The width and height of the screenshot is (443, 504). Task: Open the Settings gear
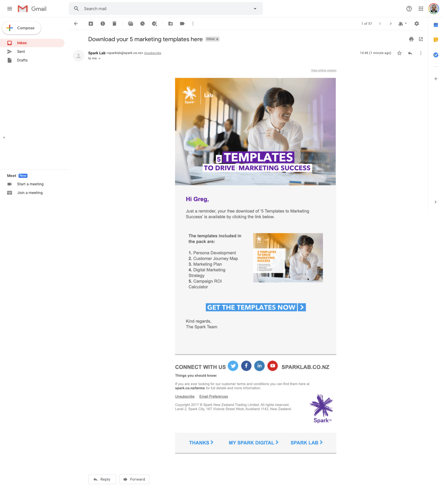[x=417, y=24]
